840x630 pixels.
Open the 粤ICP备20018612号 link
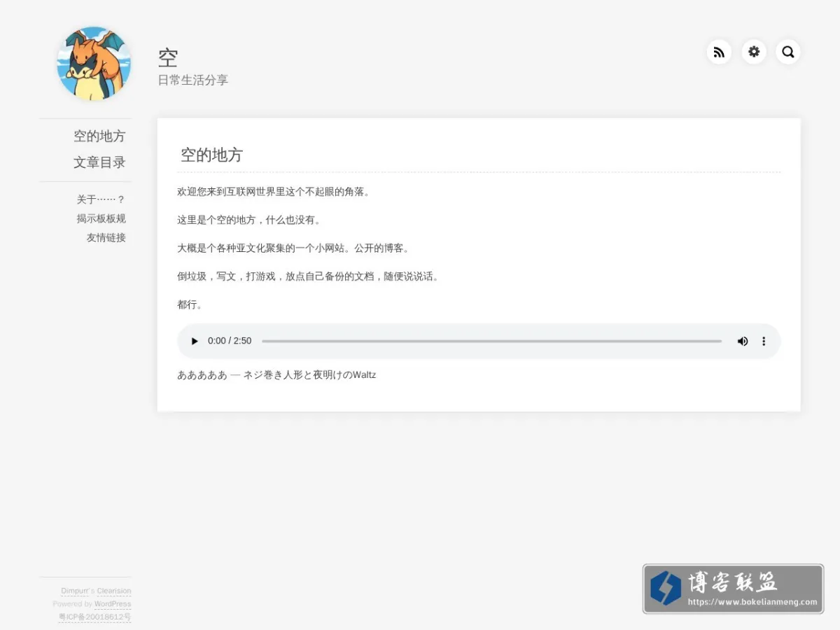pyautogui.click(x=94, y=617)
